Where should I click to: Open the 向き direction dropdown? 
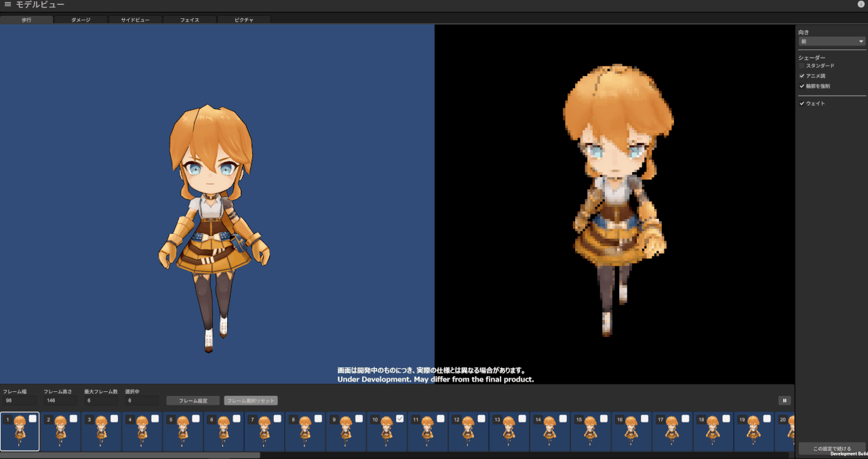[831, 41]
